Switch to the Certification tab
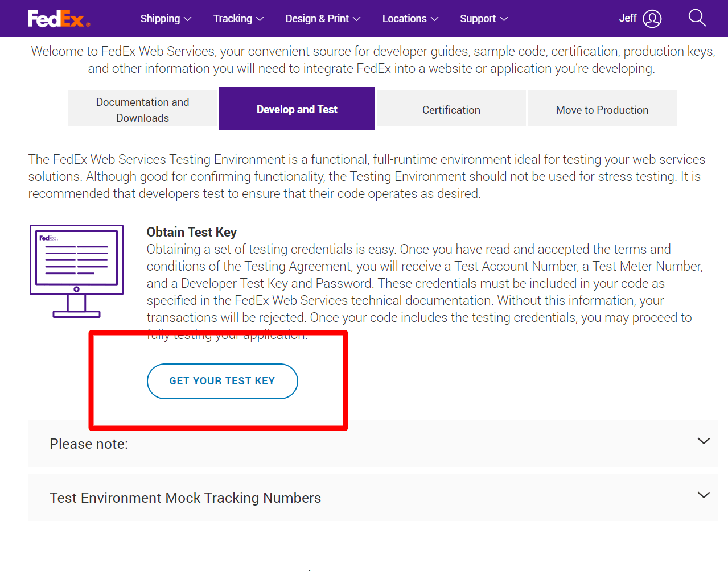Image resolution: width=728 pixels, height=571 pixels. (451, 109)
